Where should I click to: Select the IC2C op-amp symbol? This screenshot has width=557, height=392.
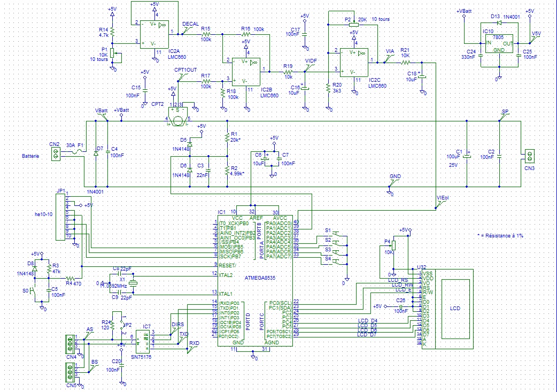point(354,63)
